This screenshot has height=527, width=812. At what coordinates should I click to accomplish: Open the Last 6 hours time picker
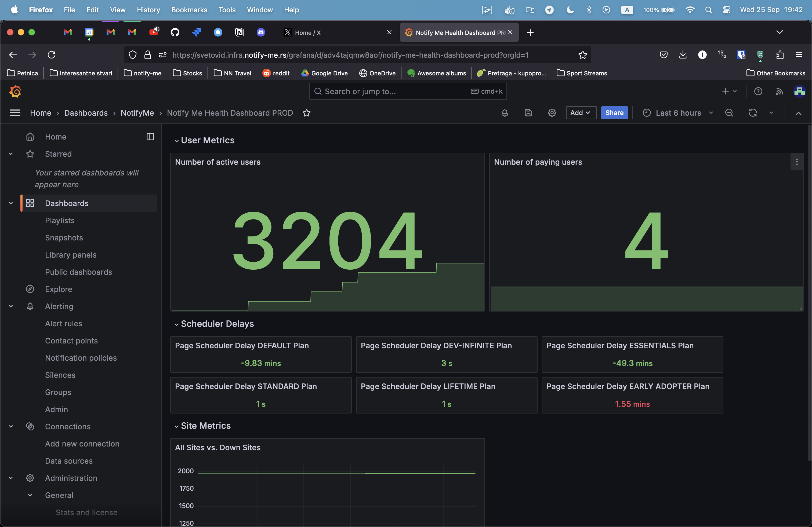678,113
